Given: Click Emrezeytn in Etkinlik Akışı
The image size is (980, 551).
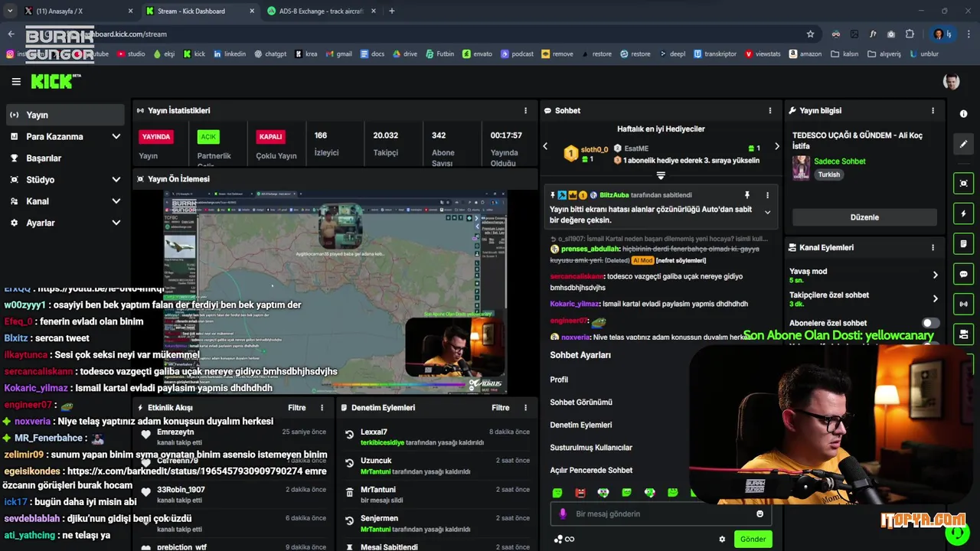Looking at the screenshot, I should [175, 432].
